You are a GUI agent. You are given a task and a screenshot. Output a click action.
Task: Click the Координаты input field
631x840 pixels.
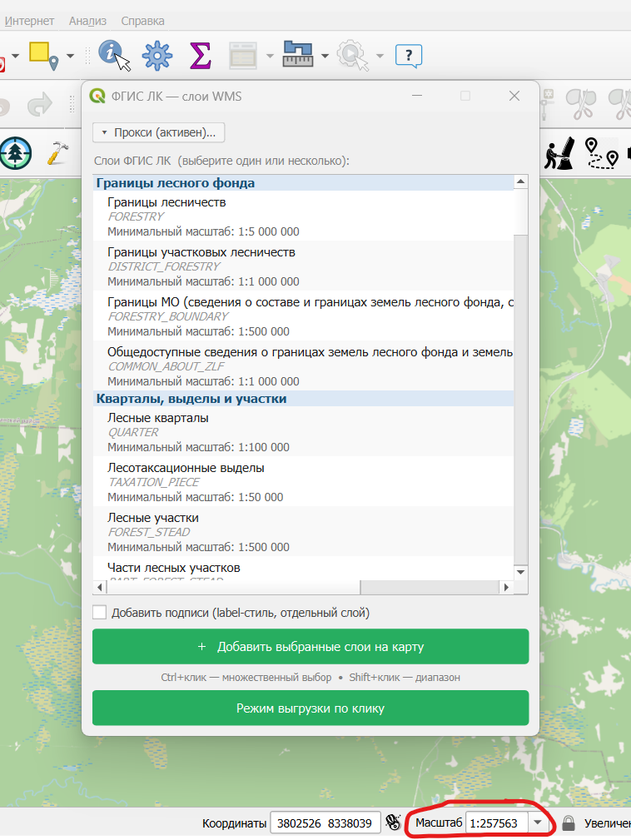click(325, 823)
